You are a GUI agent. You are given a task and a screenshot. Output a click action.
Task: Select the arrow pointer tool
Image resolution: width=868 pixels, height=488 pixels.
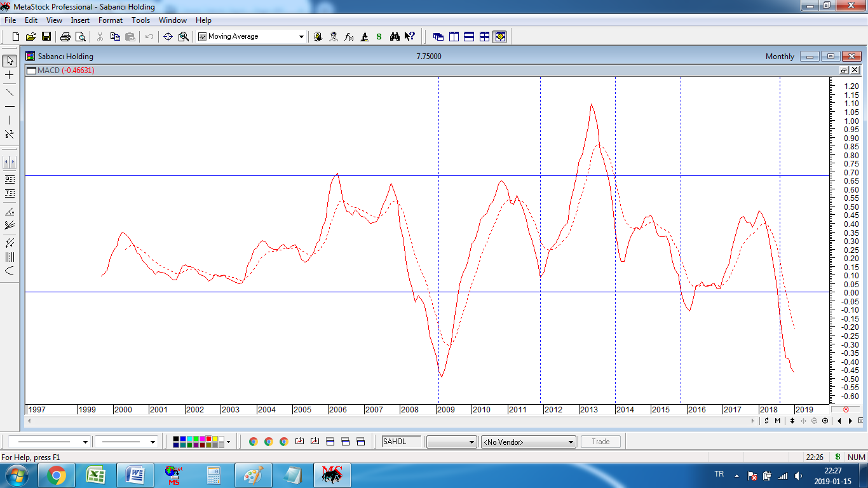tap(10, 61)
